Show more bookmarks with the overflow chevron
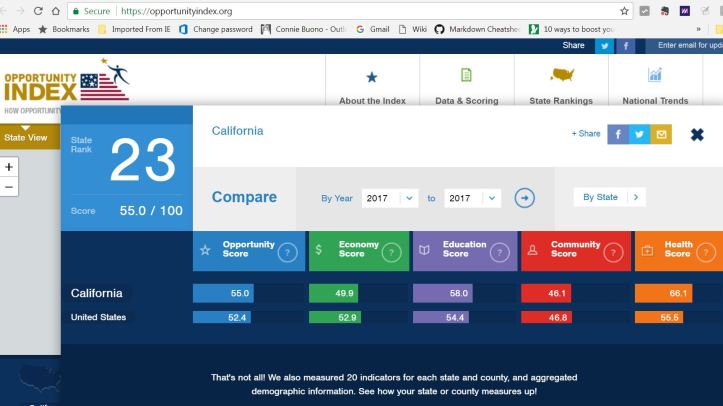This screenshot has width=723, height=406. 699,29
